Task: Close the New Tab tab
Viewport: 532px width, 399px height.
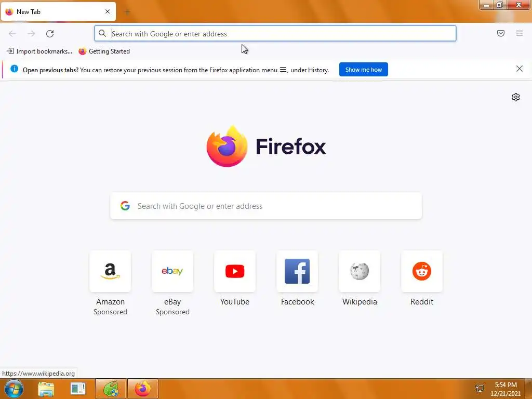Action: point(108,11)
